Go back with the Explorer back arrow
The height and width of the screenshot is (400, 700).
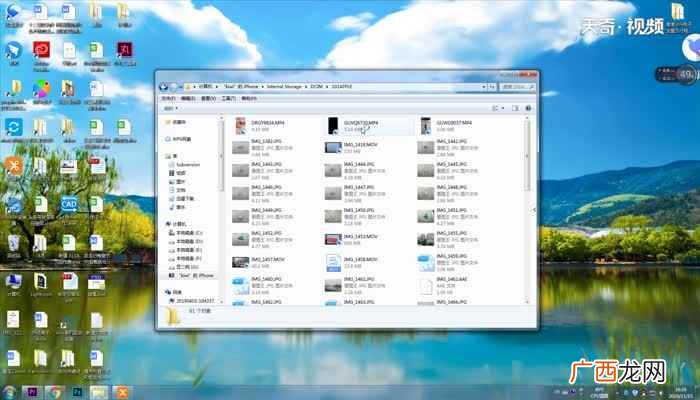pos(163,87)
